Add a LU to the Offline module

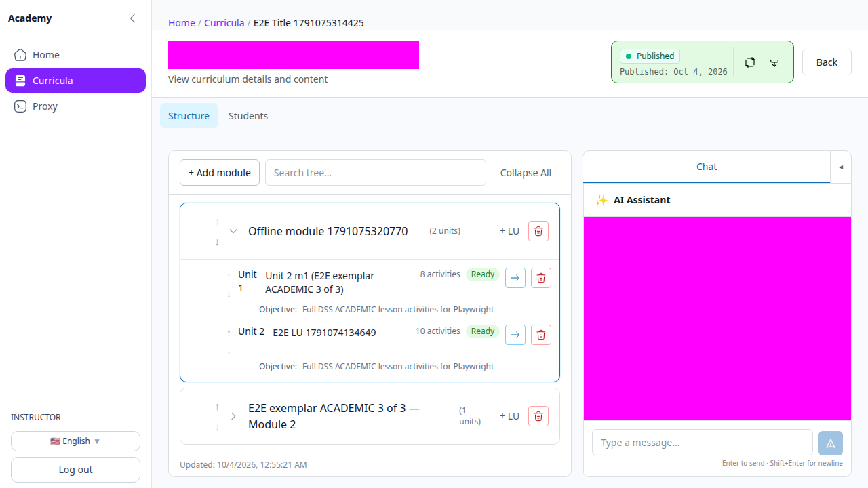coord(509,231)
